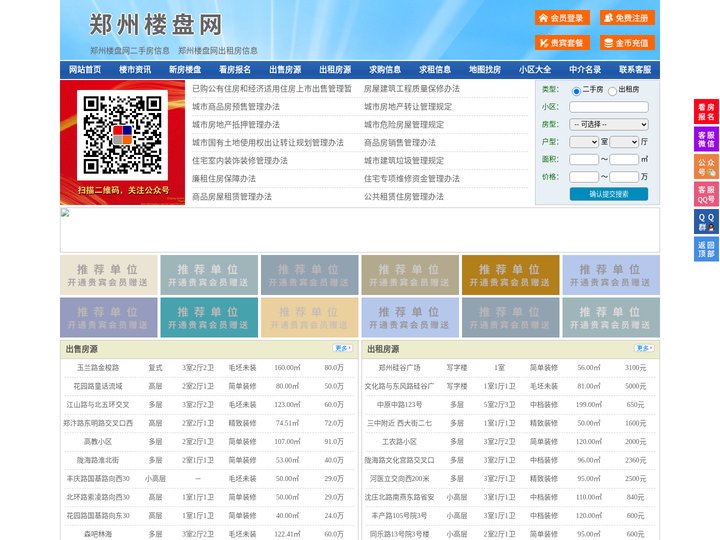Open 出售房源 navigation item

(285, 70)
